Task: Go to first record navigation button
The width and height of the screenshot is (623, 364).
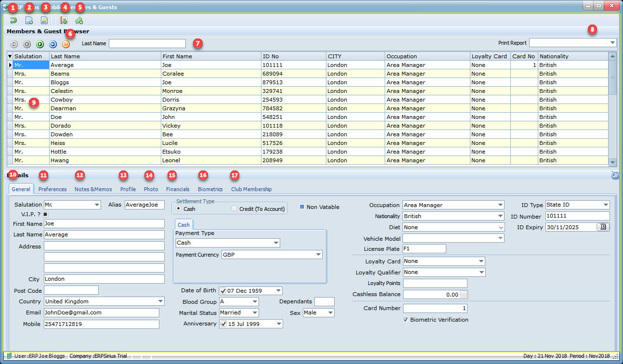Action: 14,44
